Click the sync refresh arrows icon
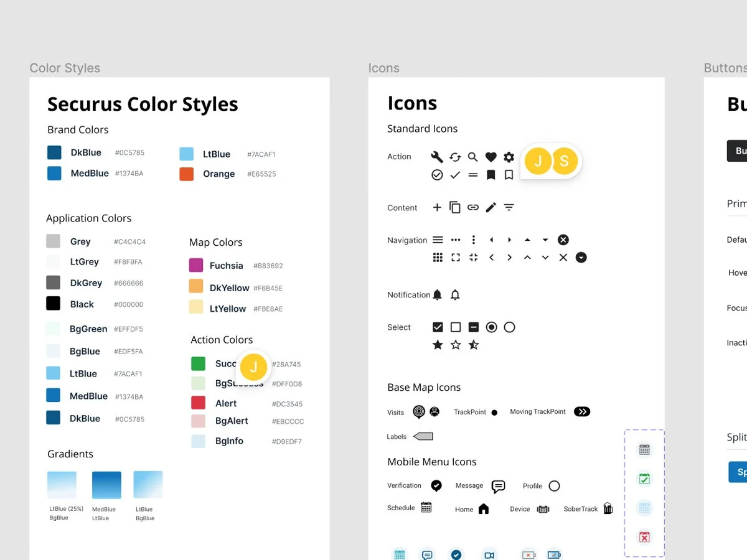 [455, 157]
